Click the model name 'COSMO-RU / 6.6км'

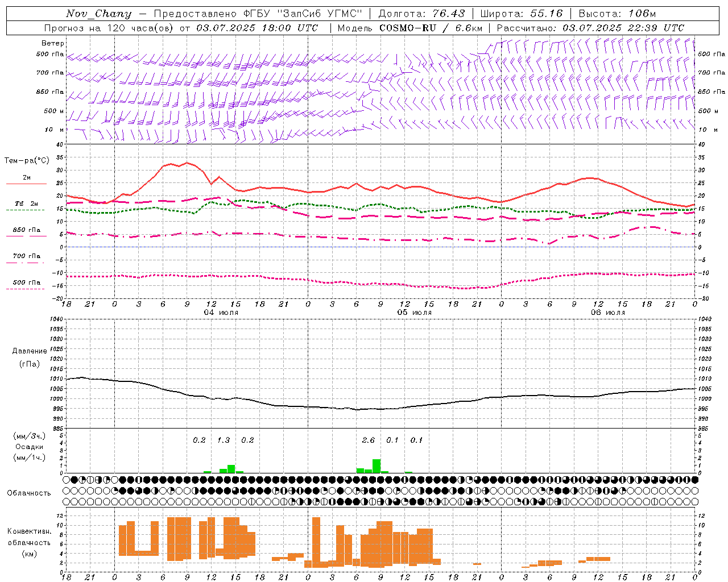[431, 28]
